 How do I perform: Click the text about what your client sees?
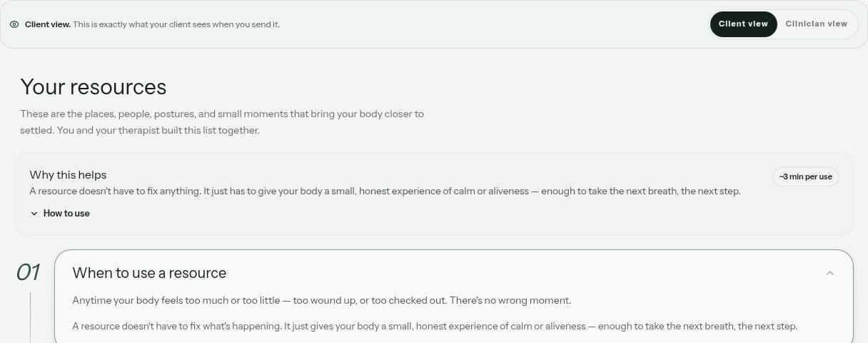[176, 24]
